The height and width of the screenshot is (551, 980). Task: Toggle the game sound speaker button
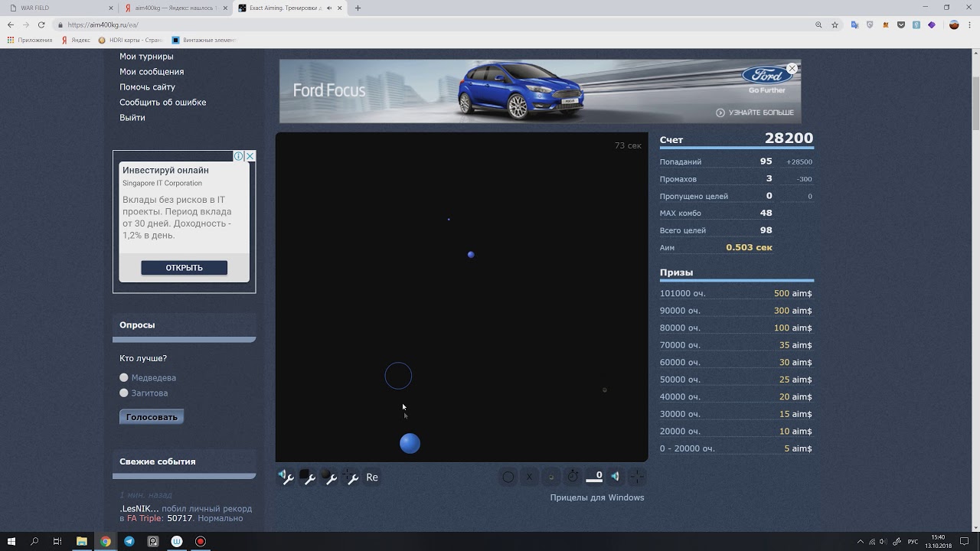tap(615, 477)
